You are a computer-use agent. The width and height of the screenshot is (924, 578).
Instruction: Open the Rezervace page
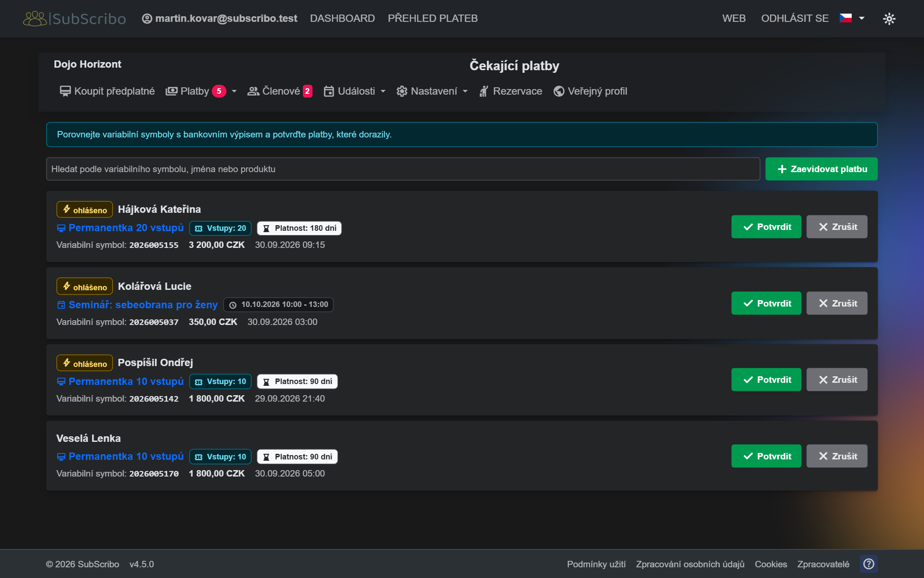click(x=511, y=91)
